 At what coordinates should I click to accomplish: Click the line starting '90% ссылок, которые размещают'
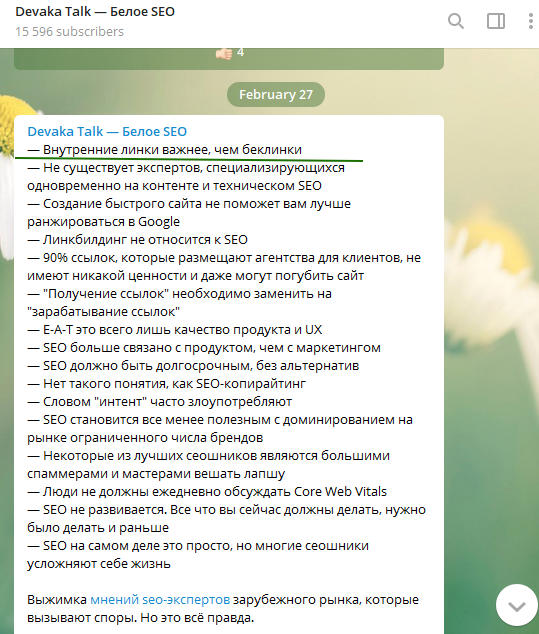pyautogui.click(x=224, y=258)
